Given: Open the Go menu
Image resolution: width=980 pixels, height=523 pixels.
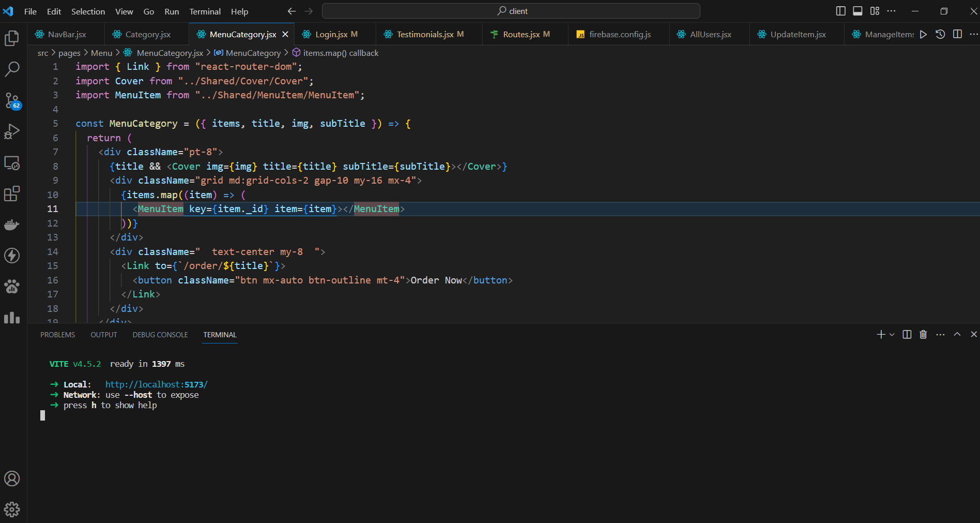Looking at the screenshot, I should 149,11.
